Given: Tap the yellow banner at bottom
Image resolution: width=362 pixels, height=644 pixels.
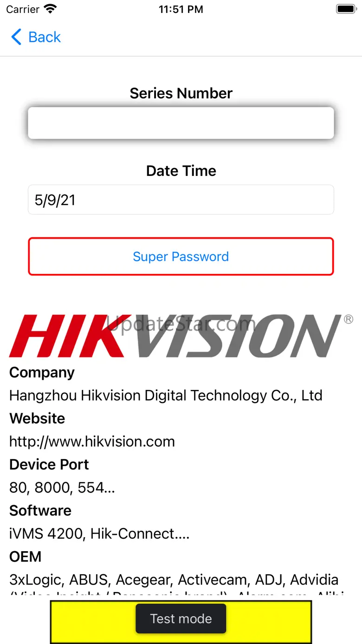Looking at the screenshot, I should [181, 622].
